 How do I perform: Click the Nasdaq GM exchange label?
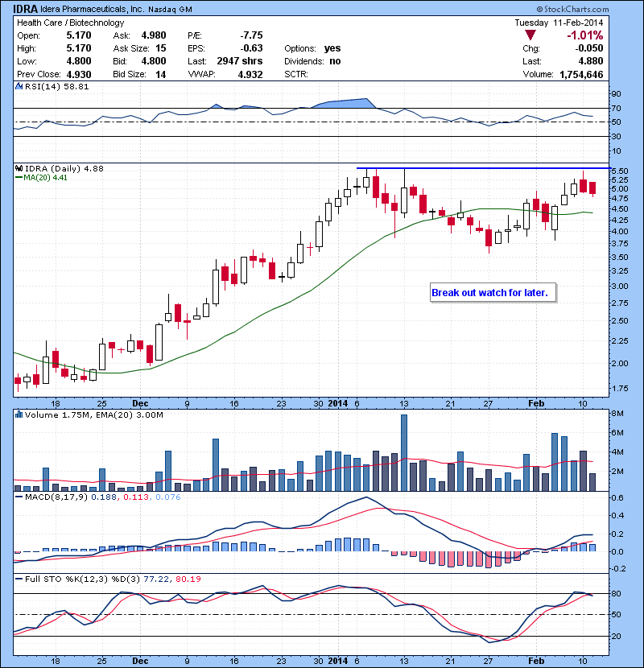pyautogui.click(x=170, y=10)
